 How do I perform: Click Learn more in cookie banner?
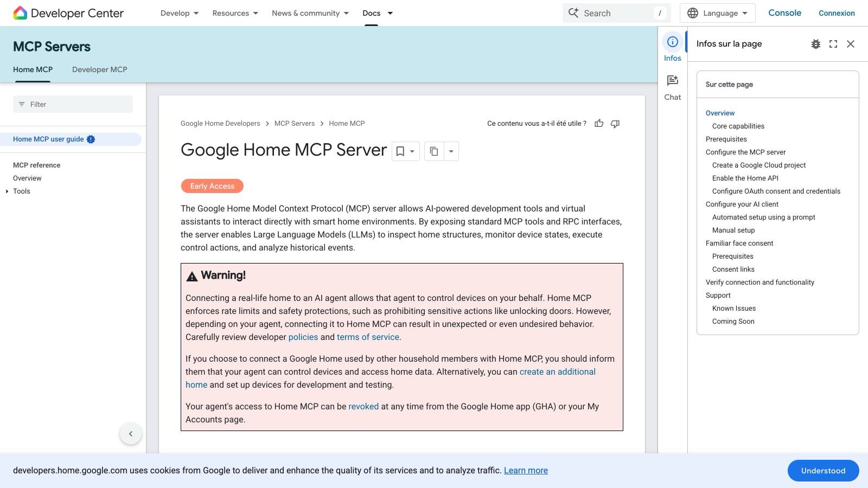pos(526,471)
